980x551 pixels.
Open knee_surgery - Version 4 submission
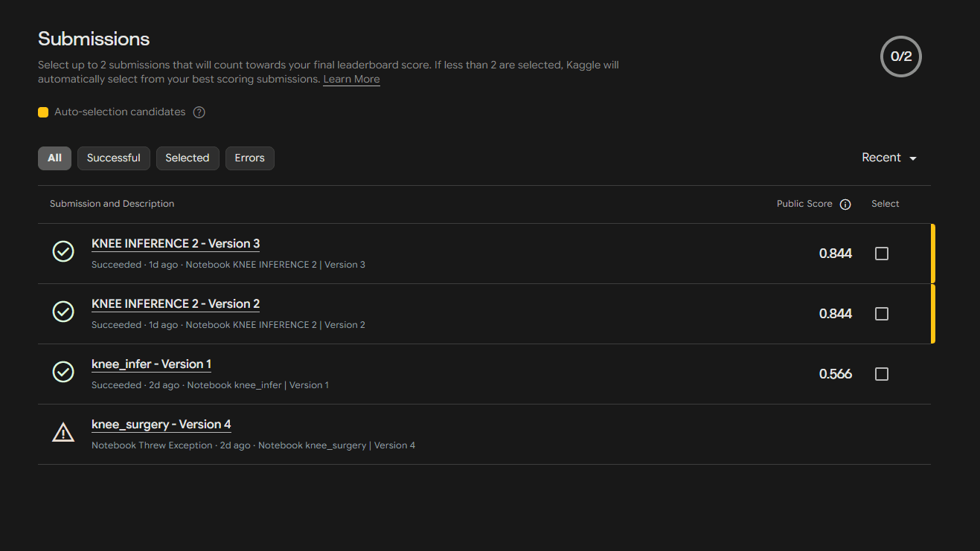(x=161, y=425)
